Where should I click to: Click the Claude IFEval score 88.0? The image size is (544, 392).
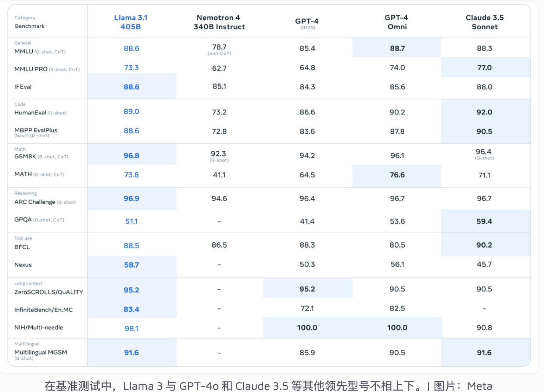tap(485, 87)
